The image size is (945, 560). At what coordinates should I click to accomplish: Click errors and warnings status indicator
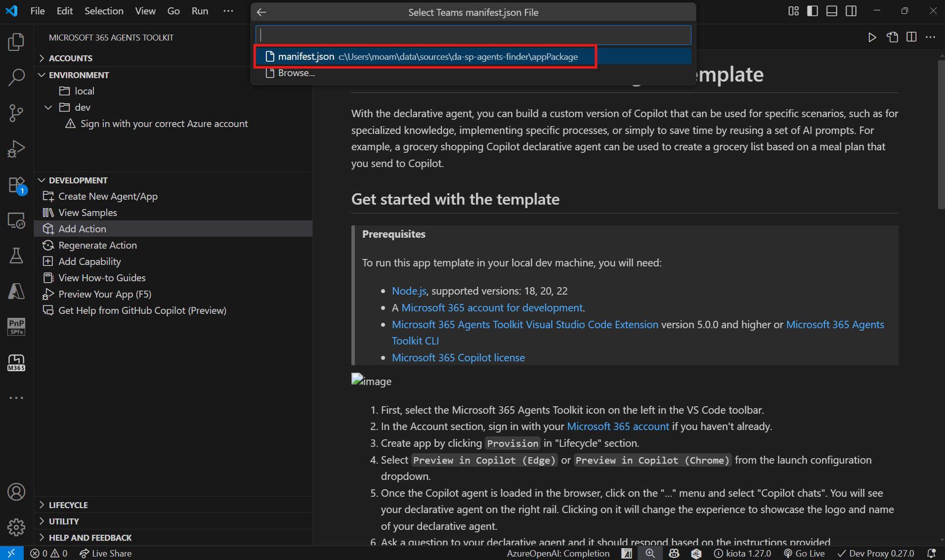[48, 553]
